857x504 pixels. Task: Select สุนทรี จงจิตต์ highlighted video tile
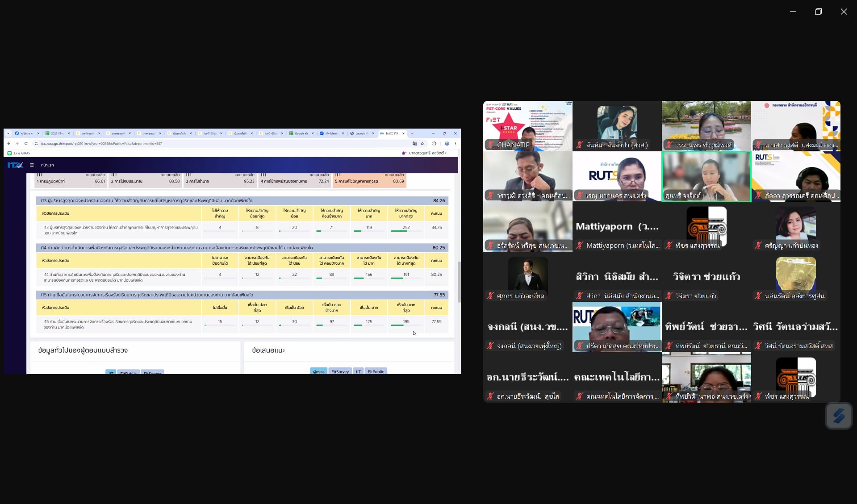707,176
